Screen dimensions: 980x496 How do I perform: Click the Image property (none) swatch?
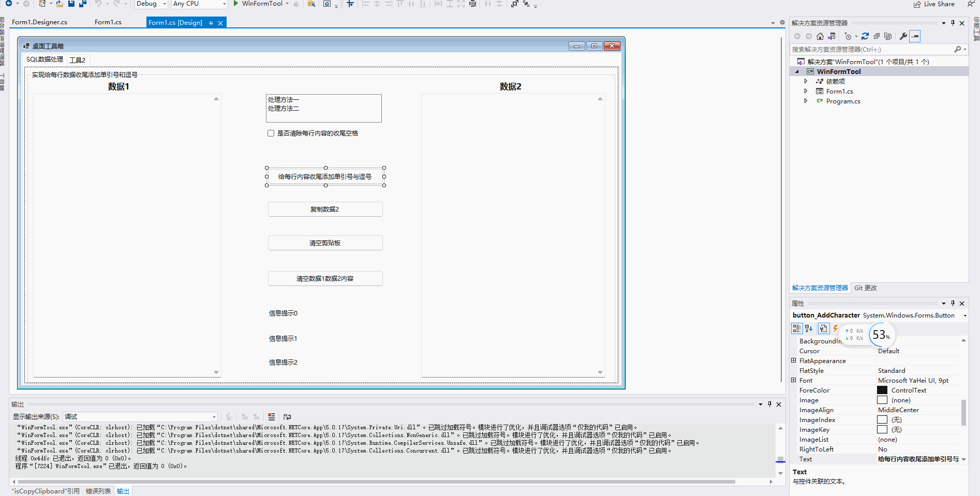click(882, 400)
